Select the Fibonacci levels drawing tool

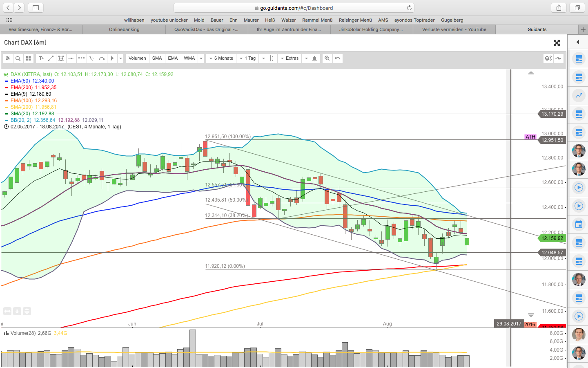point(61,58)
